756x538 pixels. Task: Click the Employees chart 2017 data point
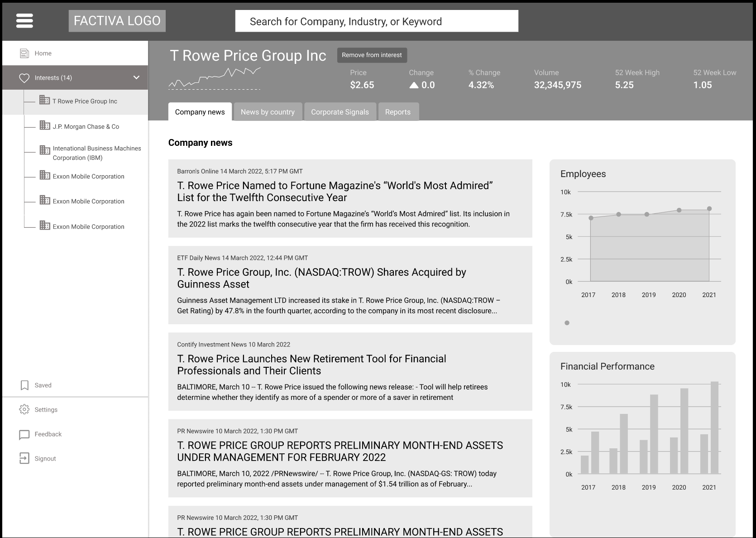point(591,218)
